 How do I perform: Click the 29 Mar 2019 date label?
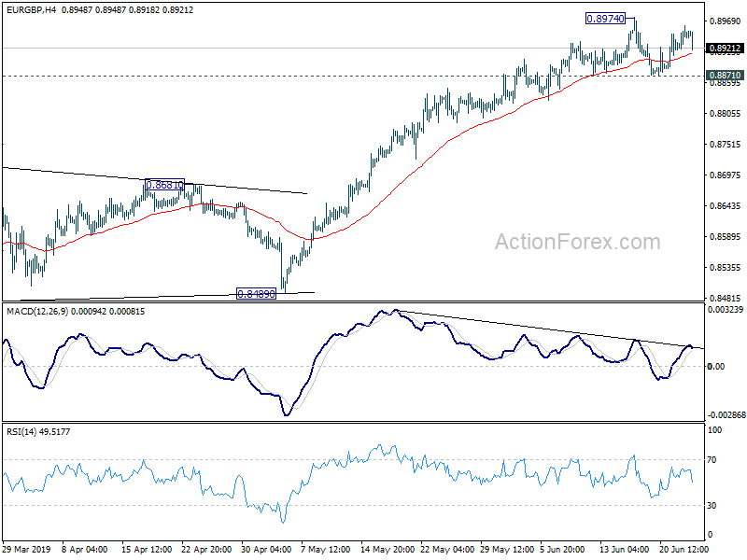[x=27, y=549]
